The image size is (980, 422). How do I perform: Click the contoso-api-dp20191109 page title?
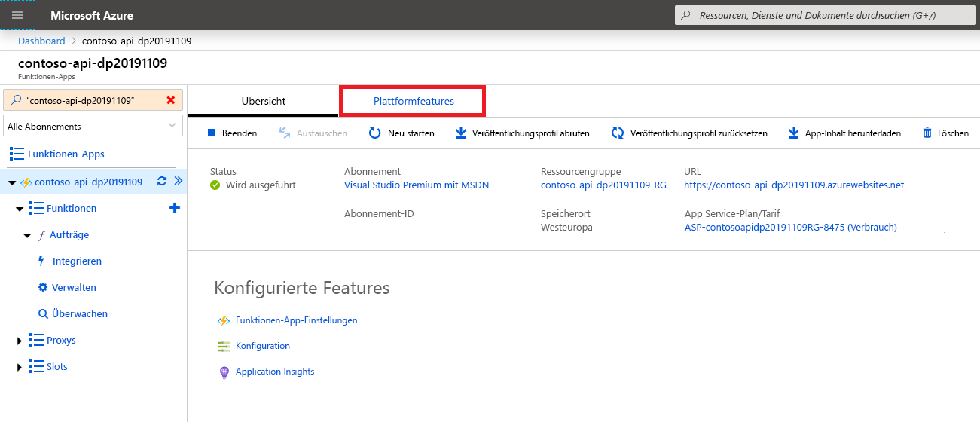click(x=93, y=63)
